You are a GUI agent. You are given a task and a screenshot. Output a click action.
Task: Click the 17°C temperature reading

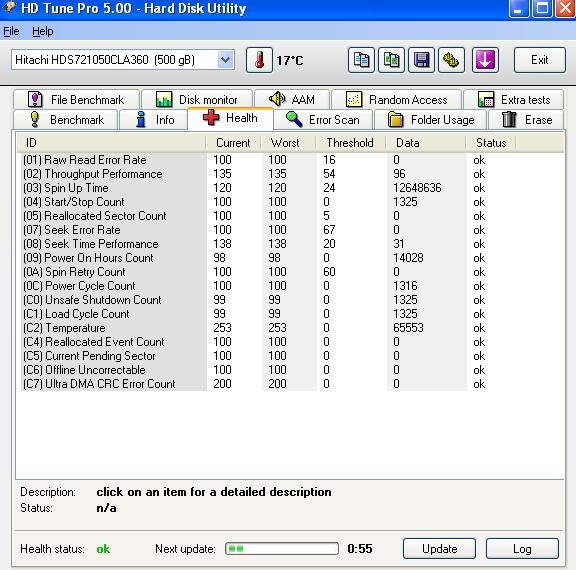[290, 60]
